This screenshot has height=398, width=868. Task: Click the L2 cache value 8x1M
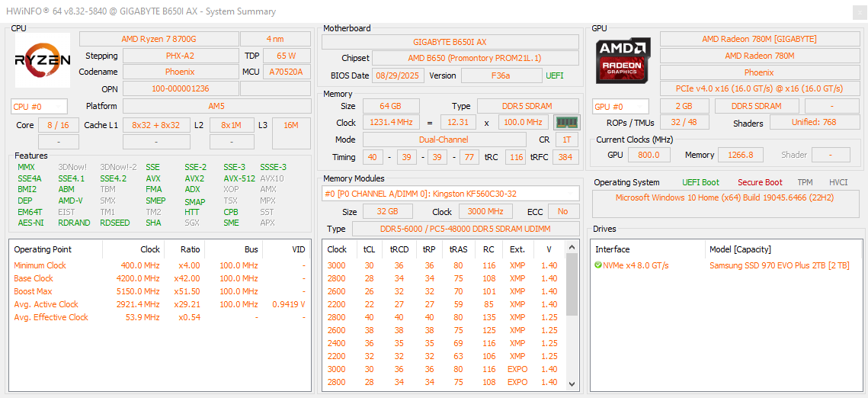pyautogui.click(x=232, y=125)
